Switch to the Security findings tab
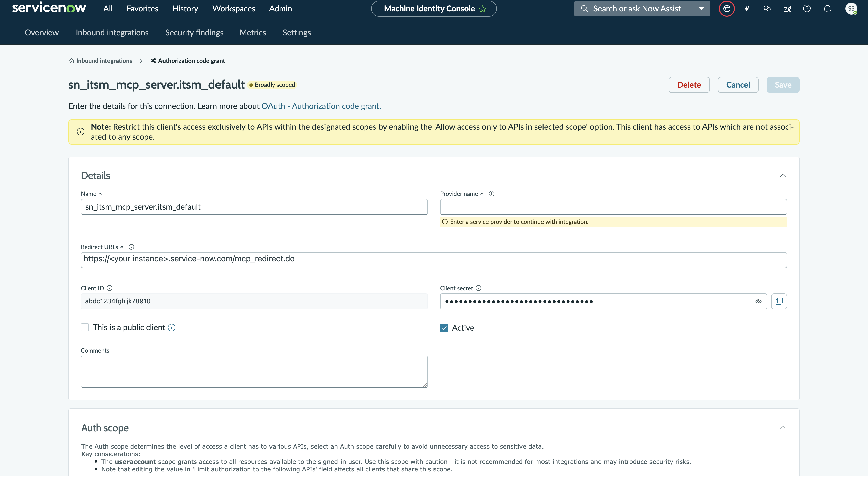This screenshot has height=477, width=868. coord(194,33)
